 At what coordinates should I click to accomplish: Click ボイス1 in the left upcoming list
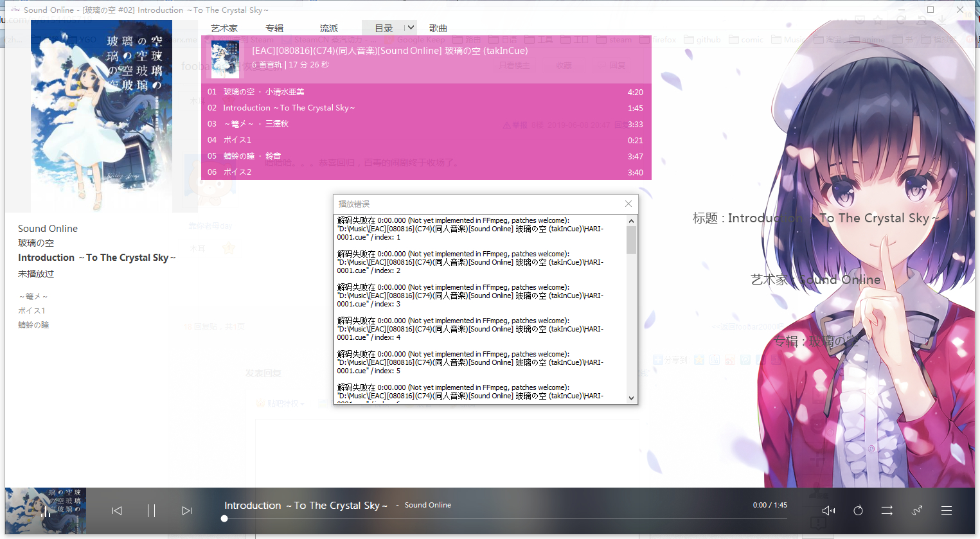click(31, 310)
